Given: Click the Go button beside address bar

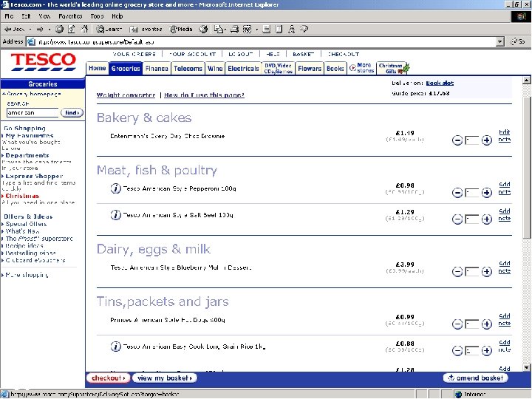Looking at the screenshot, I should click(x=518, y=41).
